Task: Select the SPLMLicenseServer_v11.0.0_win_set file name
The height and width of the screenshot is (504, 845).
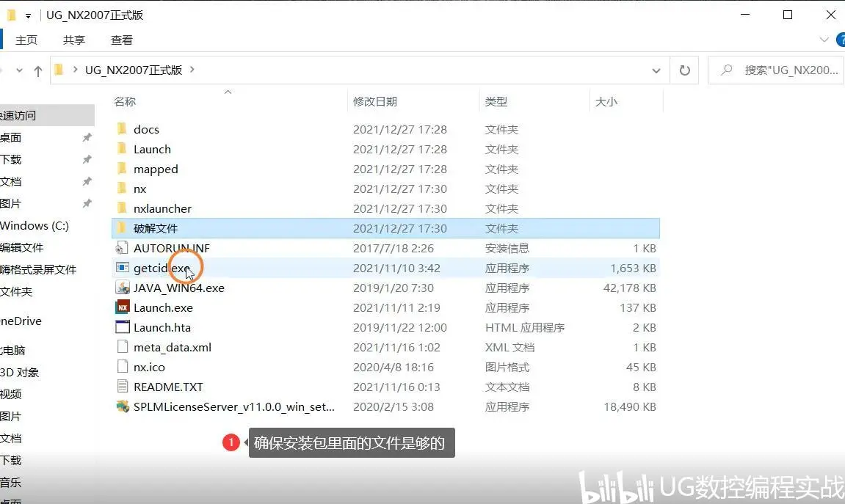Action: coord(234,406)
